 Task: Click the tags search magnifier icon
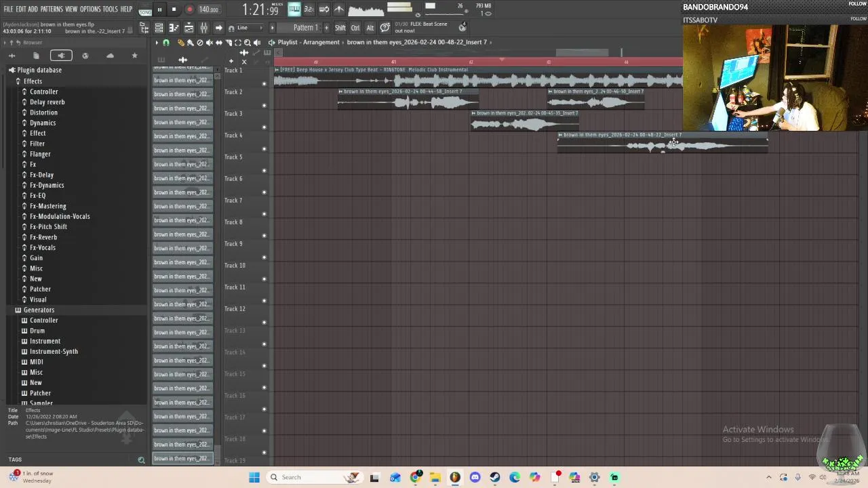(x=141, y=460)
